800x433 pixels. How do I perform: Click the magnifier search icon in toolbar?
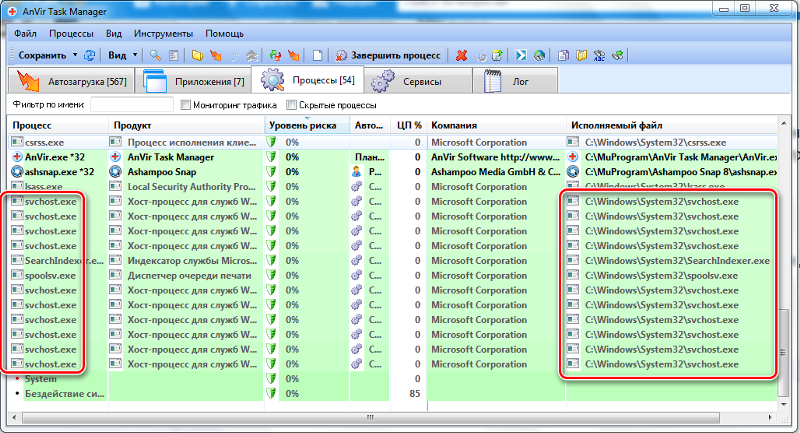155,55
